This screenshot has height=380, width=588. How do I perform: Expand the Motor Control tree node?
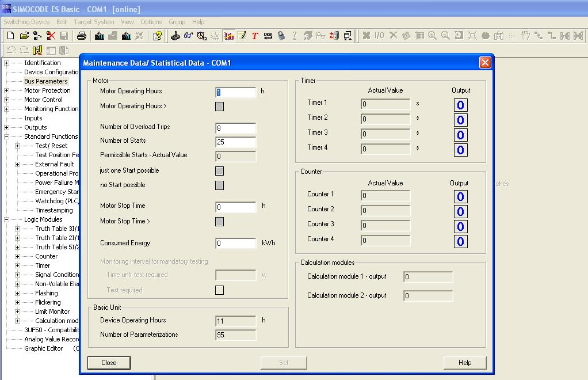[x=6, y=100]
